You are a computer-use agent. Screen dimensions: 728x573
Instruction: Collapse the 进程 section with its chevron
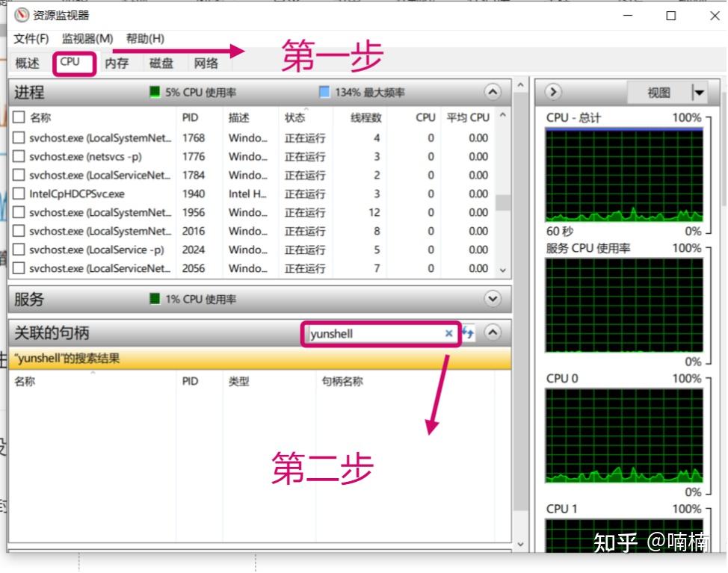493,92
